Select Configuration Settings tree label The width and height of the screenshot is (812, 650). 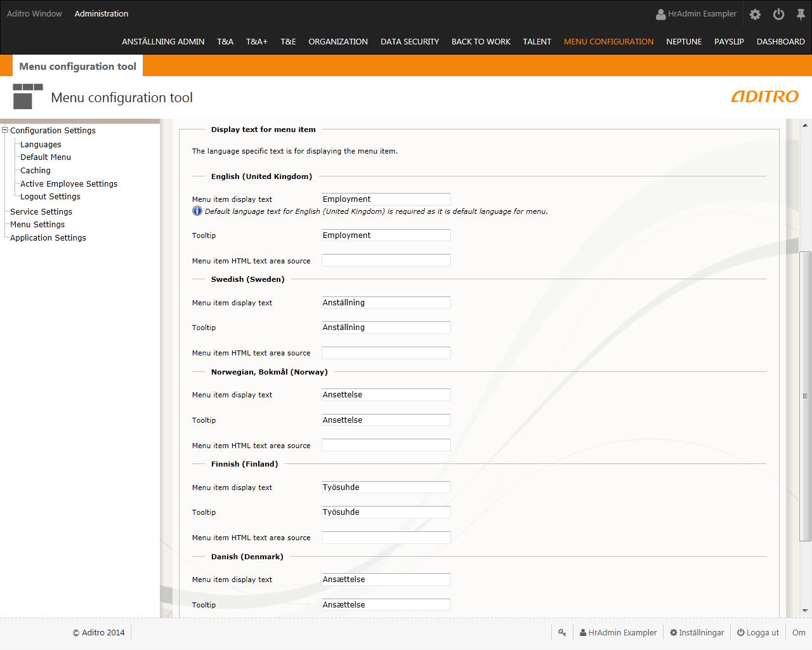click(53, 131)
